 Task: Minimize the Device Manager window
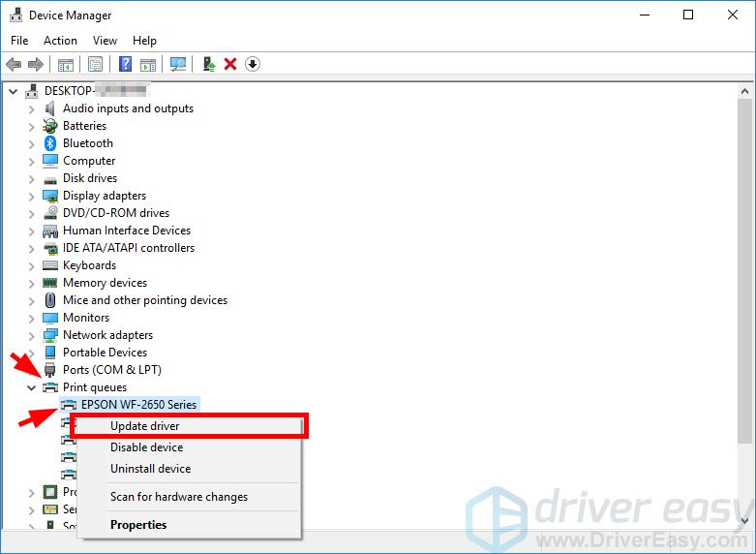(645, 15)
